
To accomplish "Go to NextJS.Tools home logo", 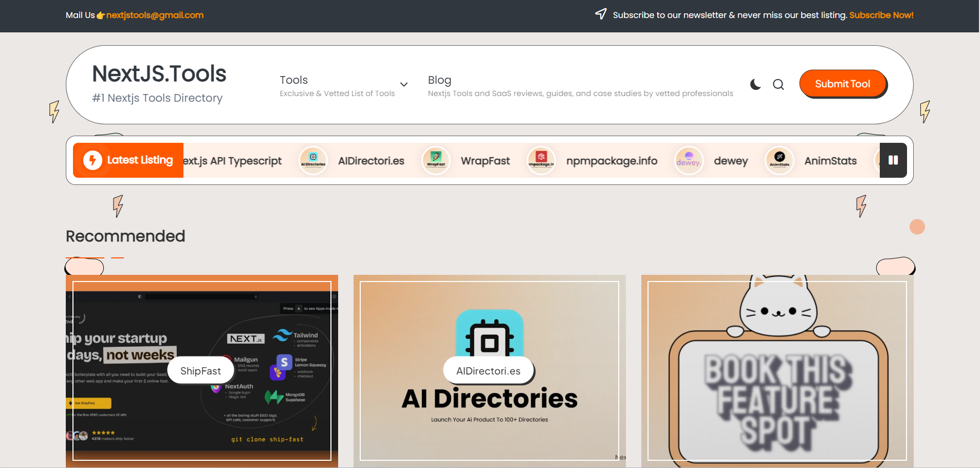I will point(159,74).
